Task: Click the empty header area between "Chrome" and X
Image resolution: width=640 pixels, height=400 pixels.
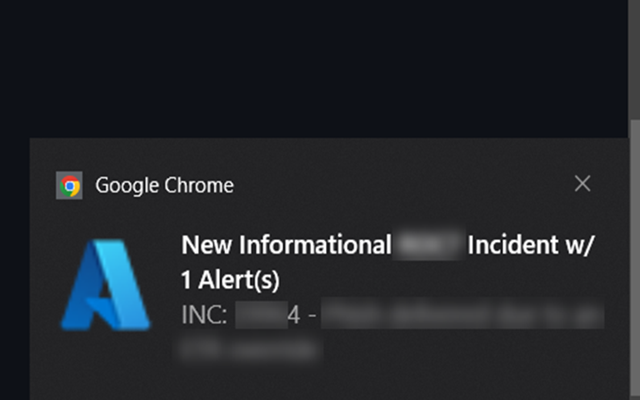Action: (x=403, y=185)
